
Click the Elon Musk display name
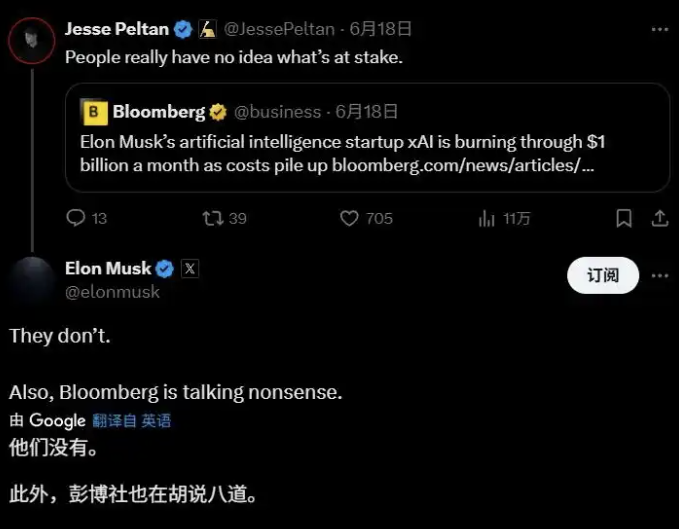click(x=108, y=268)
